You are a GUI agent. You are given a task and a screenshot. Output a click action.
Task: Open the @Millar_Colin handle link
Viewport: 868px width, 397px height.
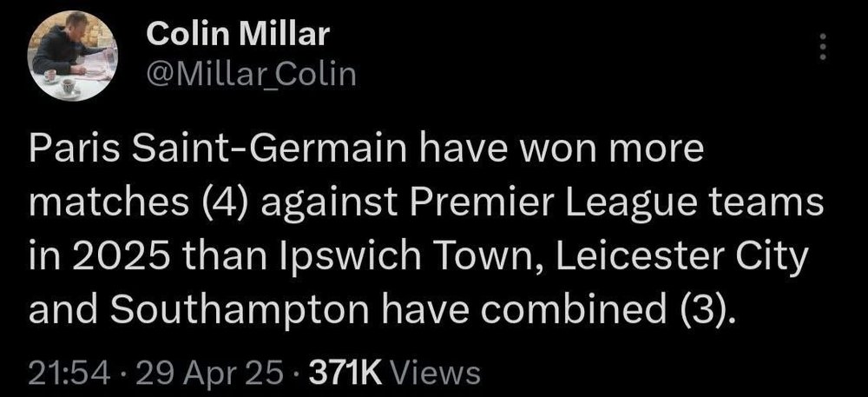[252, 75]
